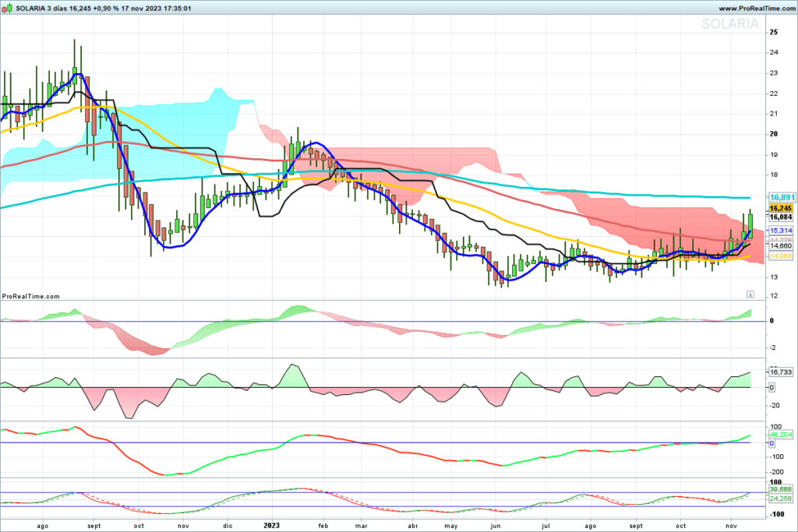Screen dimensions: 798x532
Task: Click the 'feb' month label on the time axis
Action: (x=323, y=526)
